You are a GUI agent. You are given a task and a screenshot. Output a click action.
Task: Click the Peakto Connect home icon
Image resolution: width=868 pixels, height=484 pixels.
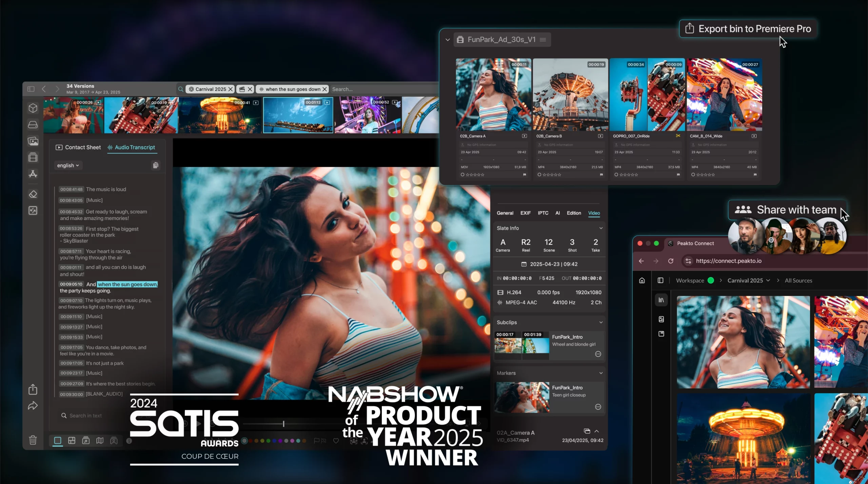point(642,280)
